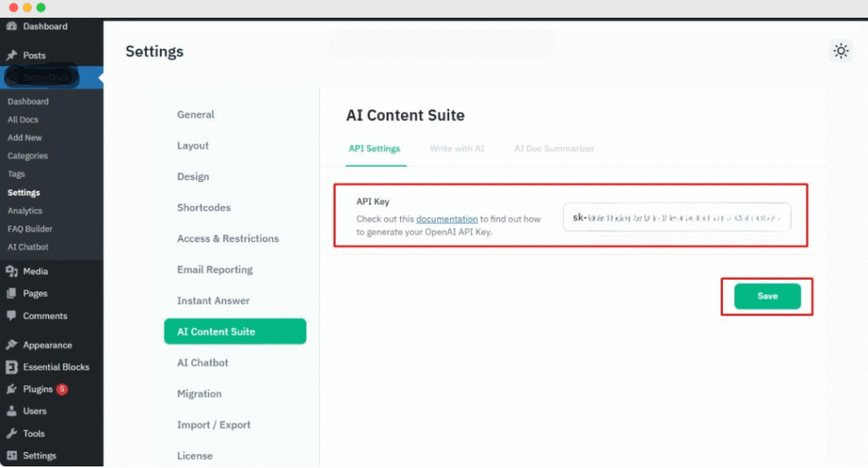Select AI Chatbot in settings menu

coord(203,363)
